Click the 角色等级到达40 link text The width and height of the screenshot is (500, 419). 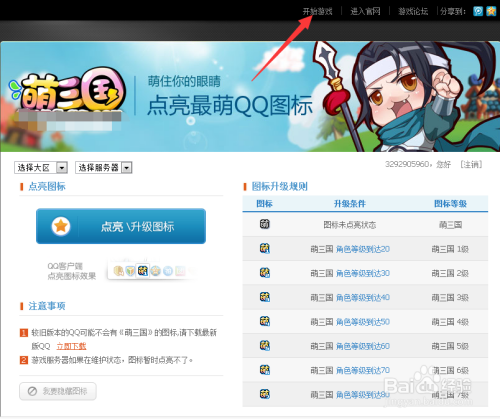click(x=363, y=297)
